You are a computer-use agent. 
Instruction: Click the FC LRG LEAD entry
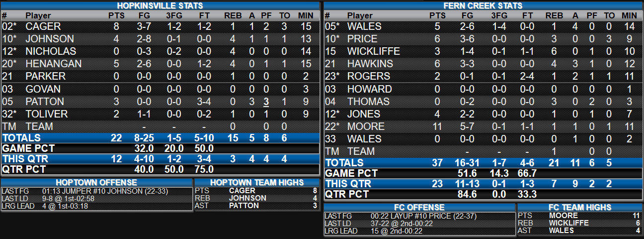[419, 231]
